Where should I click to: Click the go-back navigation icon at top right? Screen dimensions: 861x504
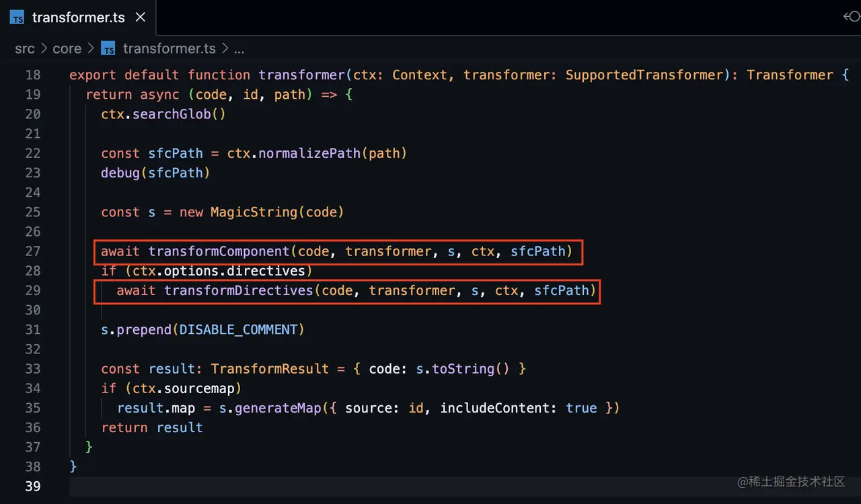pos(852,17)
